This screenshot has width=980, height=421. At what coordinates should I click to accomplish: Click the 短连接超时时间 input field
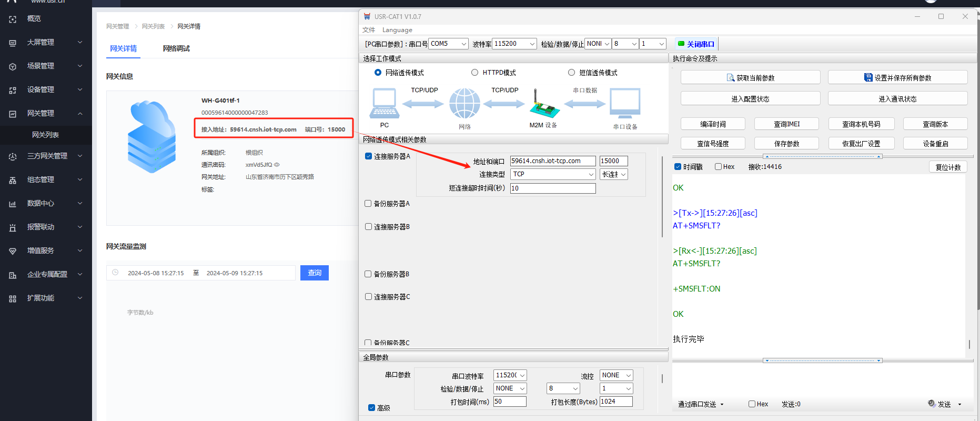click(552, 188)
